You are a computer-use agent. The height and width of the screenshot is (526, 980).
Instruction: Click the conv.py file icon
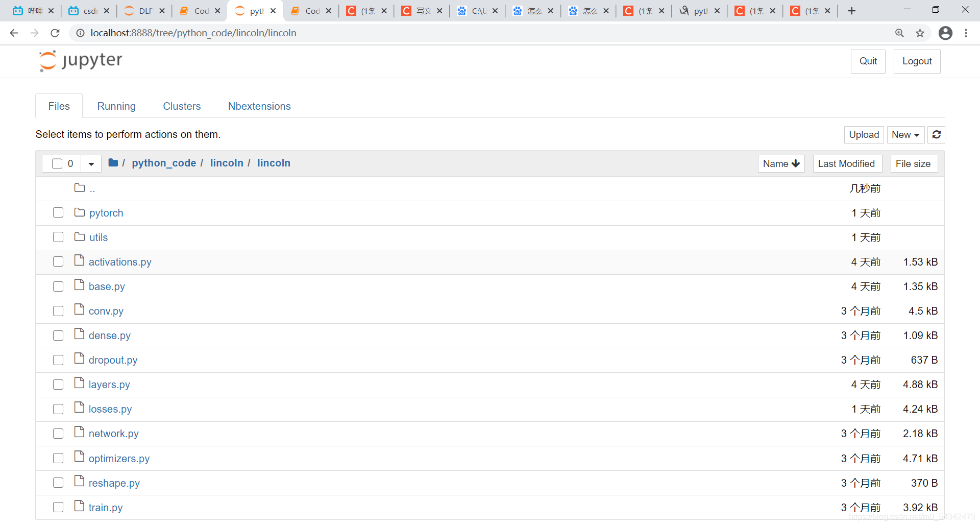tap(79, 309)
